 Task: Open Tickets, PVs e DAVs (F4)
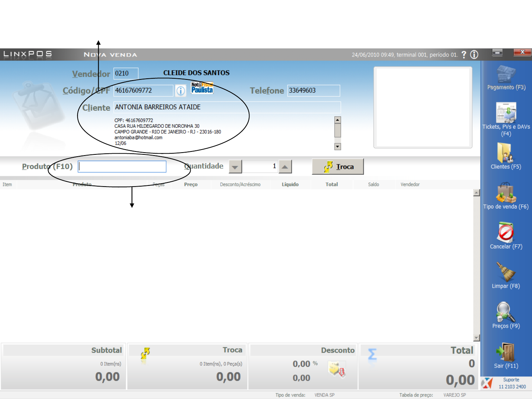pos(506,119)
